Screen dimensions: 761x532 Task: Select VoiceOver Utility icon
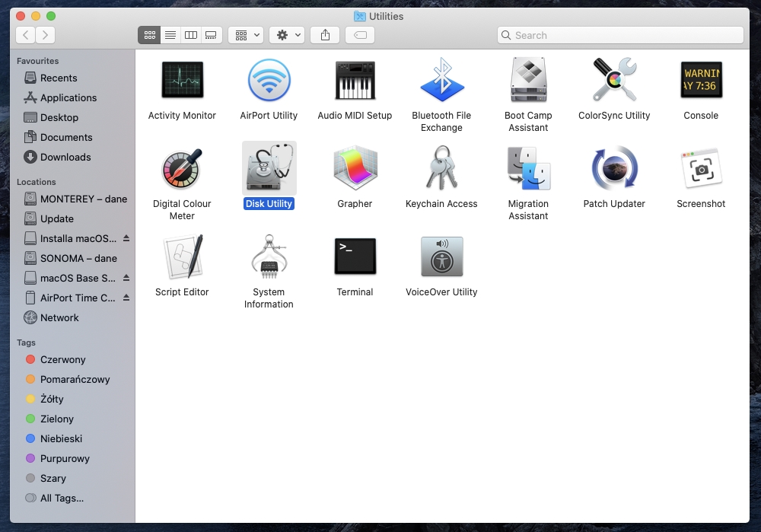pyautogui.click(x=441, y=256)
